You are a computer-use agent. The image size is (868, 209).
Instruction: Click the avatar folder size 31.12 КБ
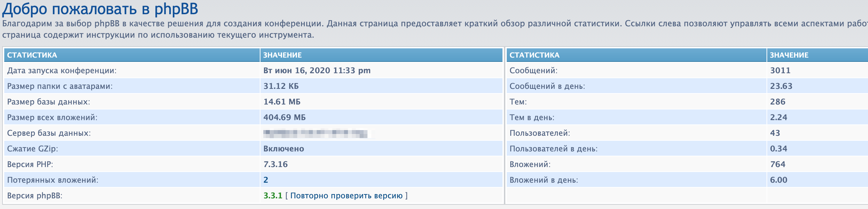pos(281,86)
